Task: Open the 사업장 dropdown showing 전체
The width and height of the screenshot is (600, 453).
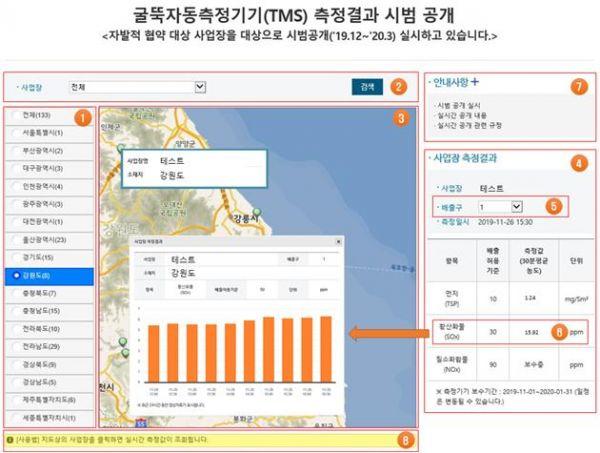Action: (x=138, y=87)
